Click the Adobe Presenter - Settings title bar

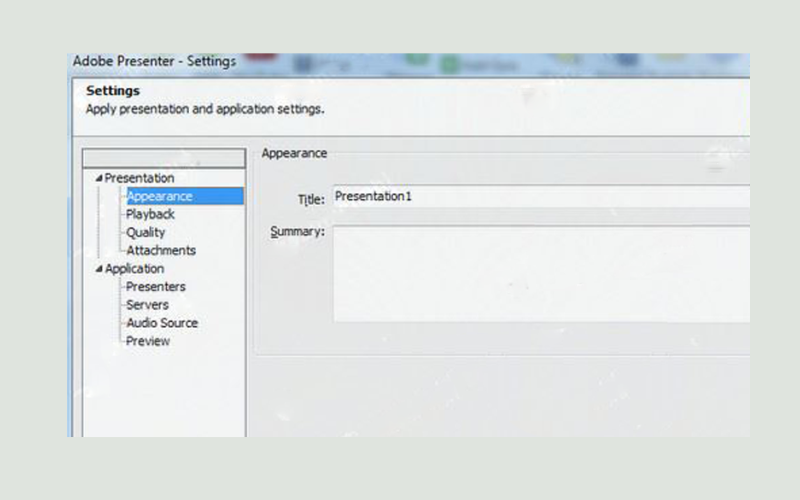coord(155,61)
